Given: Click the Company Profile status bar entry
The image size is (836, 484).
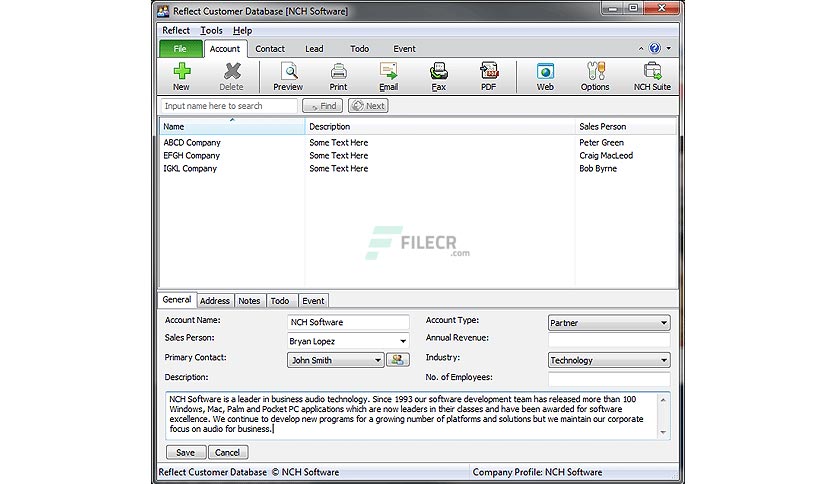Looking at the screenshot, I should [x=537, y=472].
